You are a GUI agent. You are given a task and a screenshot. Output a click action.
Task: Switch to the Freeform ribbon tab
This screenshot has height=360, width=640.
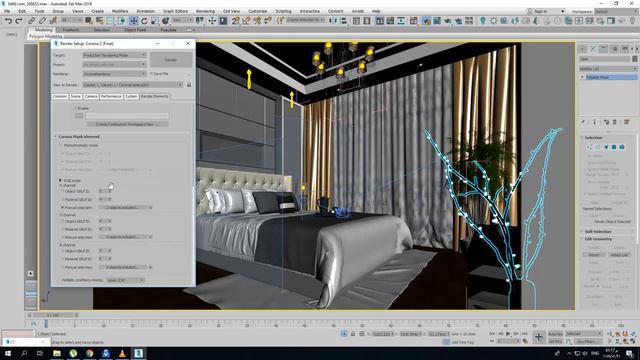tap(71, 30)
